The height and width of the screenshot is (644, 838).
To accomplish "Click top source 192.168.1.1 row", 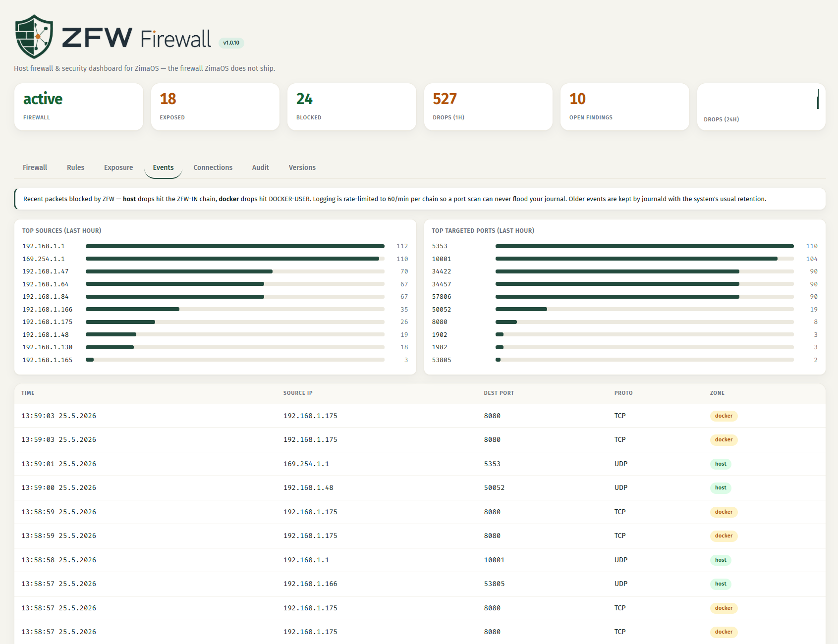I will pyautogui.click(x=215, y=246).
